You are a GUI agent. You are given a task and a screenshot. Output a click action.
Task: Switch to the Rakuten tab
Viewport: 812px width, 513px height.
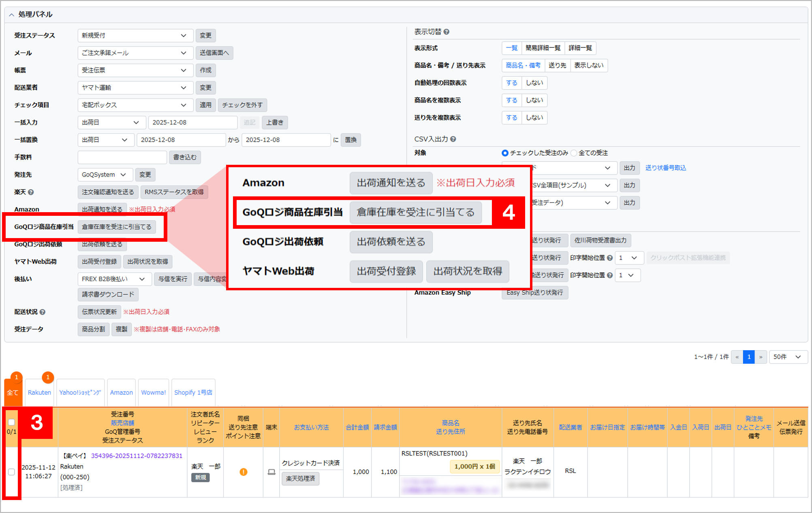pos(39,392)
